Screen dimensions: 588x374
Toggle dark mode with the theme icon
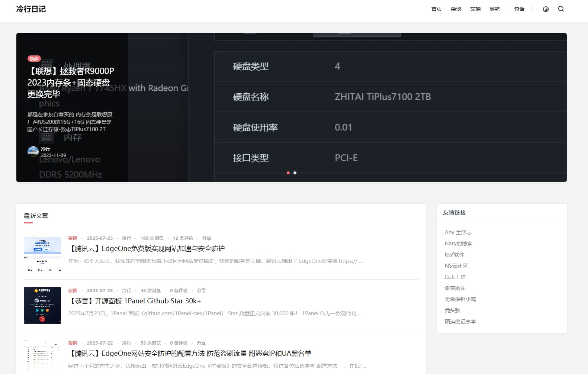tap(546, 9)
